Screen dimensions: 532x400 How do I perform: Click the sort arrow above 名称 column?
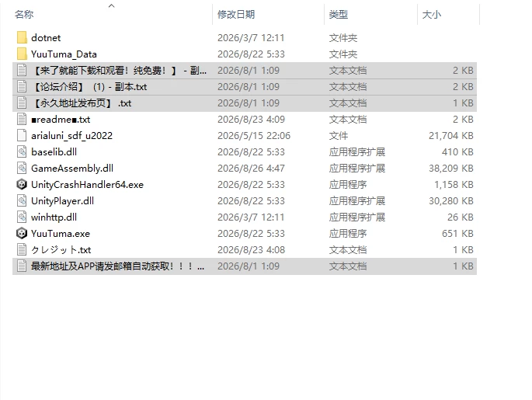(x=111, y=5)
